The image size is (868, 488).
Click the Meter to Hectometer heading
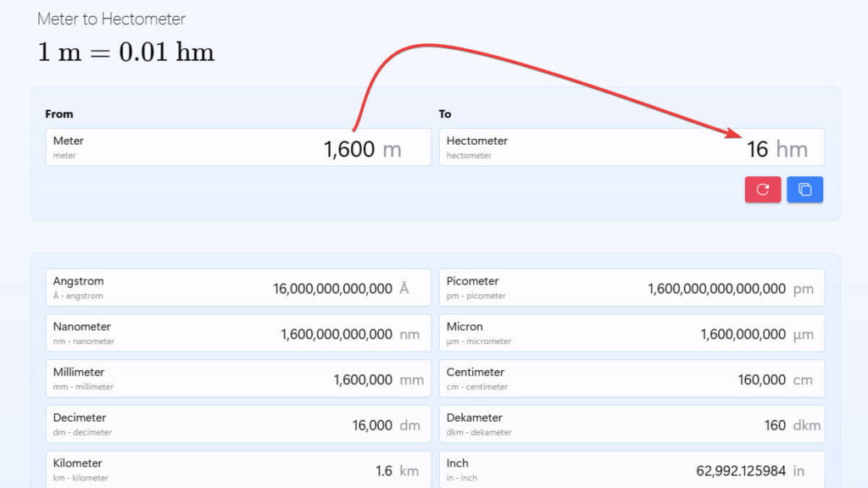point(109,19)
